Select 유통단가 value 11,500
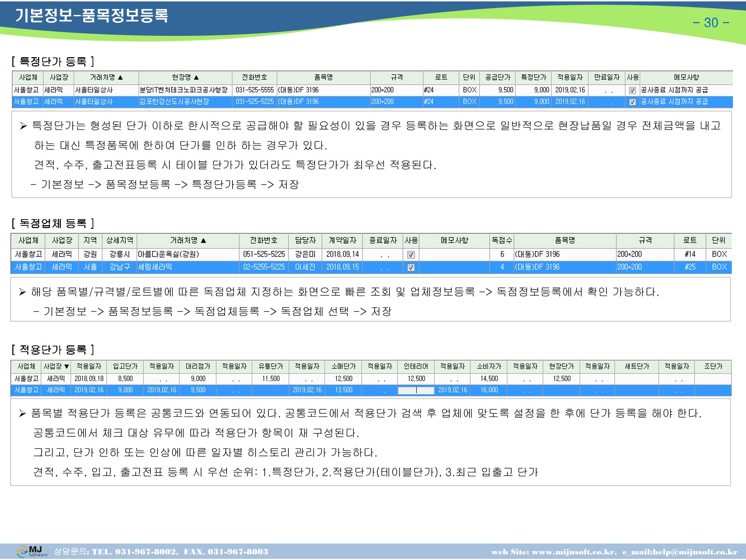This screenshot has height=560, width=746. point(271,379)
